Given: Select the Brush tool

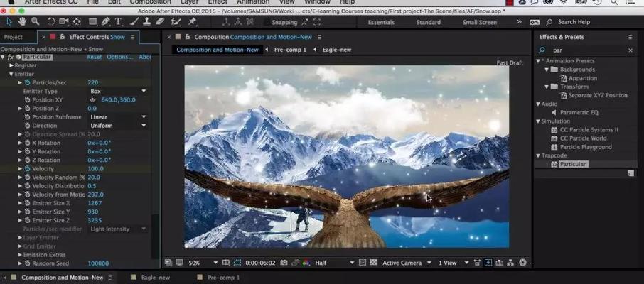Looking at the screenshot, I should (x=134, y=22).
